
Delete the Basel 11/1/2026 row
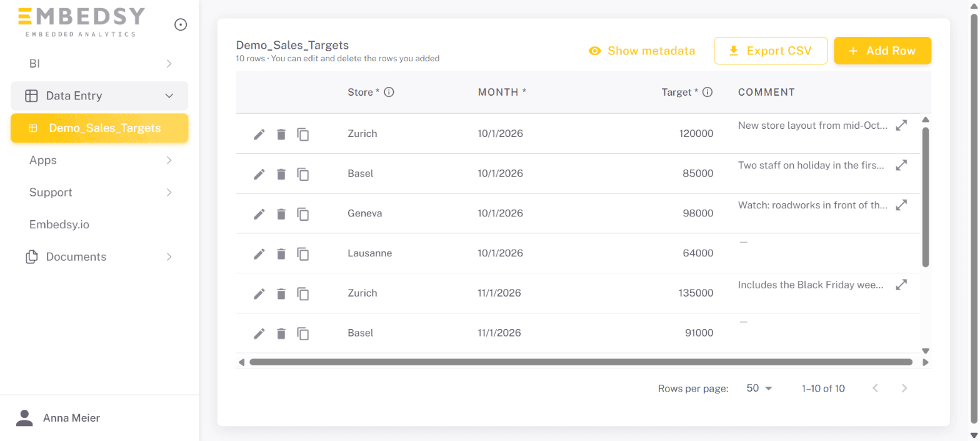(x=281, y=333)
